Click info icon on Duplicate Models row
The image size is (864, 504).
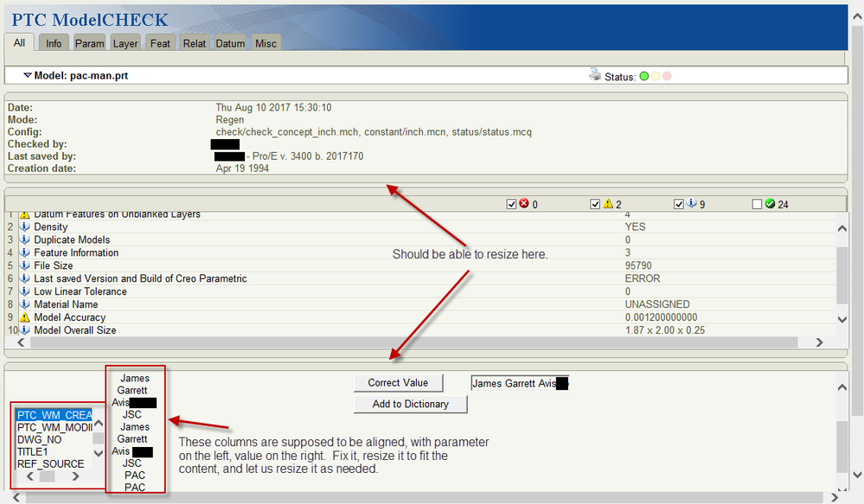25,239
